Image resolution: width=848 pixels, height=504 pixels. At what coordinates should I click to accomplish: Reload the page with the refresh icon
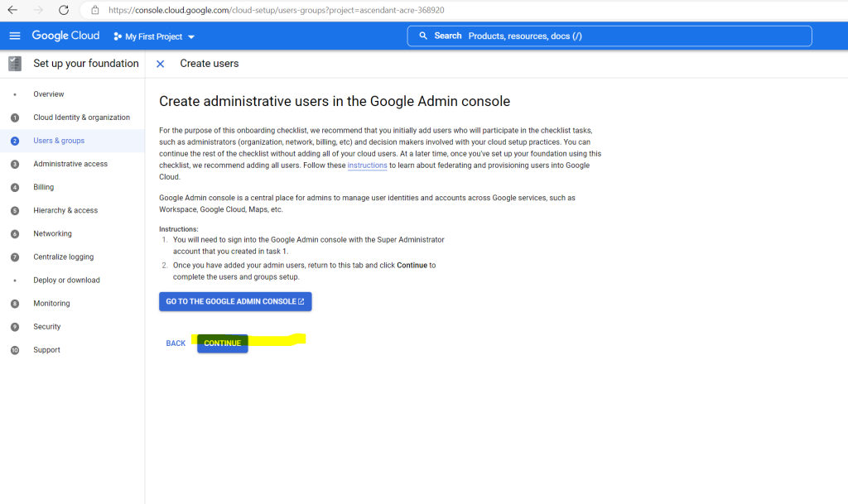[63, 10]
